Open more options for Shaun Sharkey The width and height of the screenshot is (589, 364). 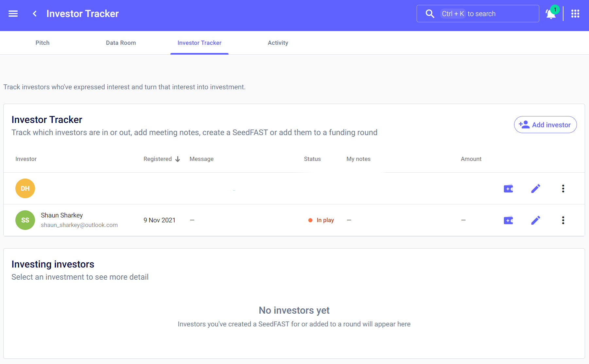563,220
